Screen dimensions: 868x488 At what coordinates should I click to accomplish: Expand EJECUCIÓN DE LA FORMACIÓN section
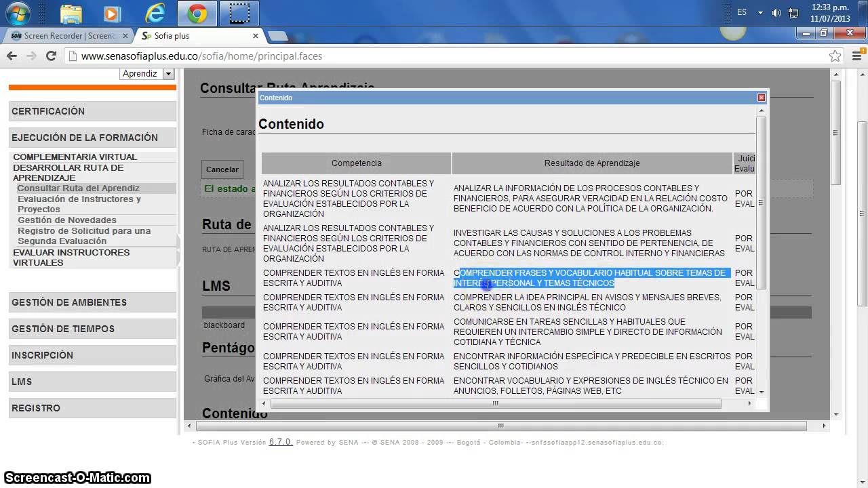(92, 138)
